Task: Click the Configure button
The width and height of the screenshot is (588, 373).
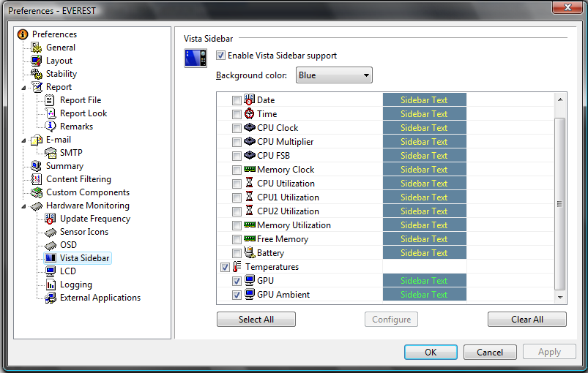Action: coord(391,320)
